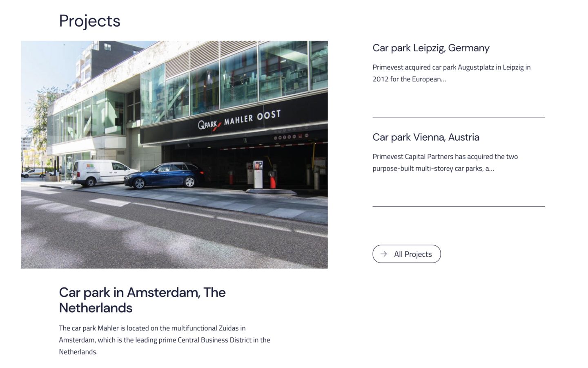Click the arrow icon in All Projects button
Screen dimensions: 588x368
click(x=383, y=254)
